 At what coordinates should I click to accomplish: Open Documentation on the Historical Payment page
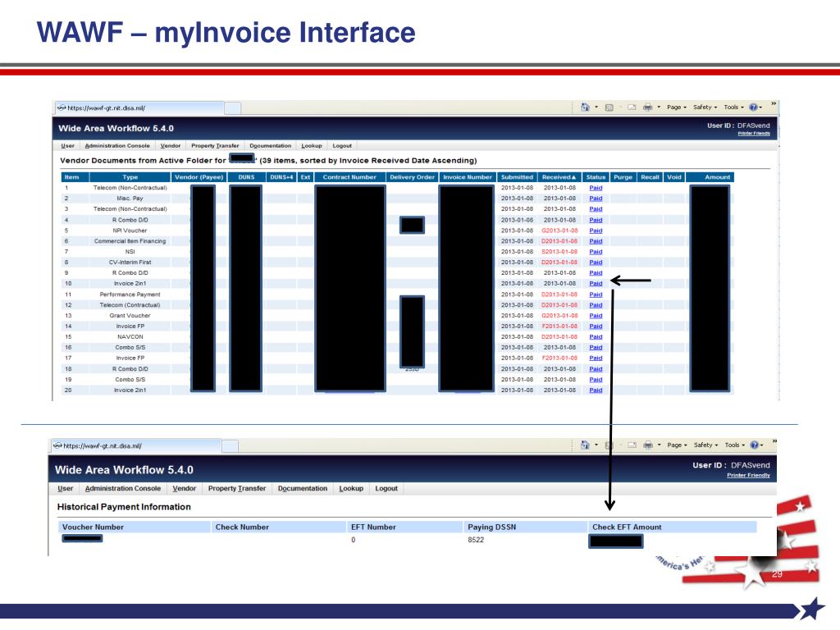click(303, 489)
